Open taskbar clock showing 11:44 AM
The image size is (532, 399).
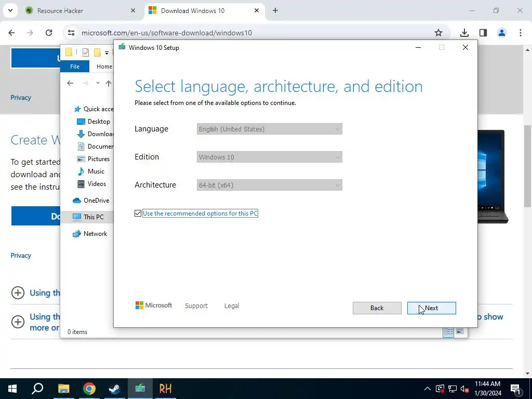[x=487, y=389]
